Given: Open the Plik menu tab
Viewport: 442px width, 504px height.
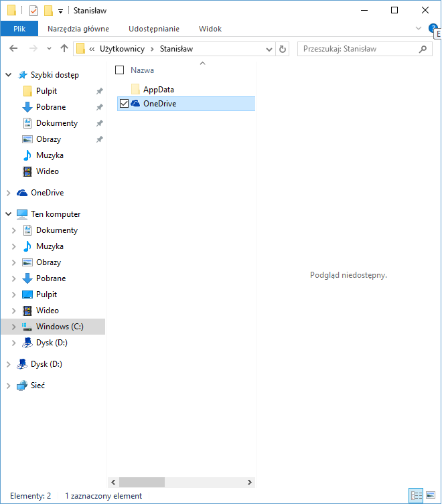Looking at the screenshot, I should [19, 29].
